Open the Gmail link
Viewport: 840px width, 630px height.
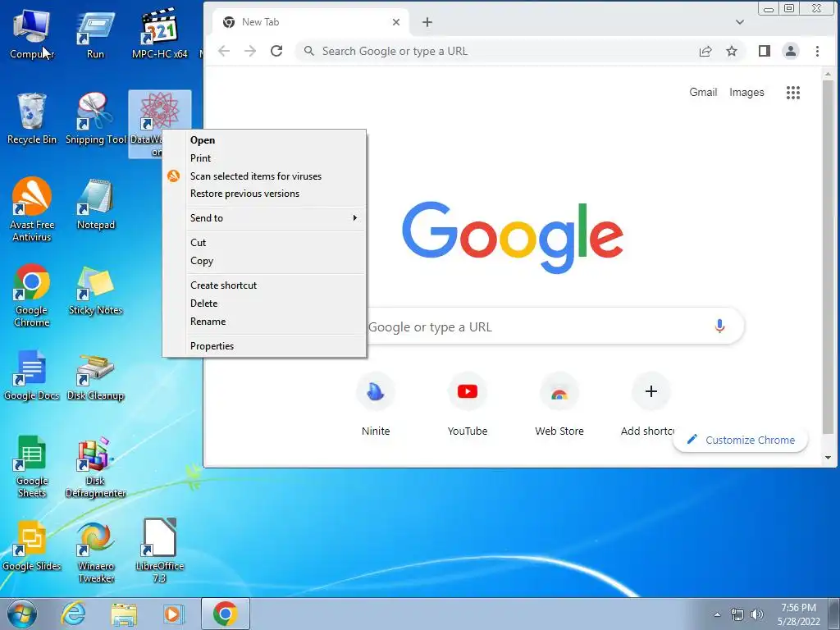pos(703,92)
